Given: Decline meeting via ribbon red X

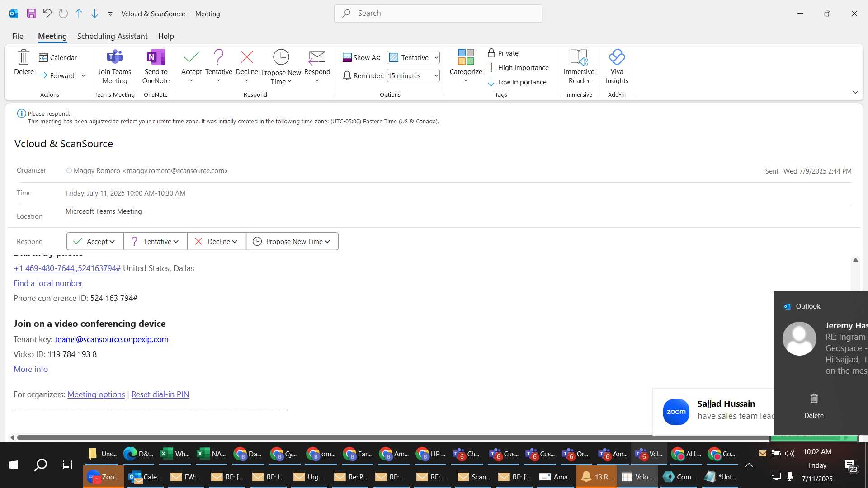Looking at the screenshot, I should [x=247, y=66].
